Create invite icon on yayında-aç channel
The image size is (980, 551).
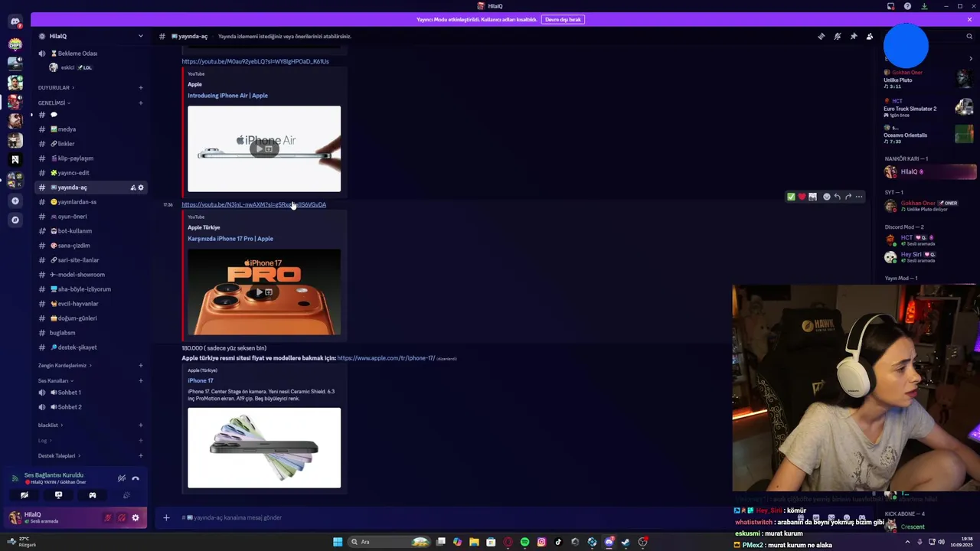point(132,187)
